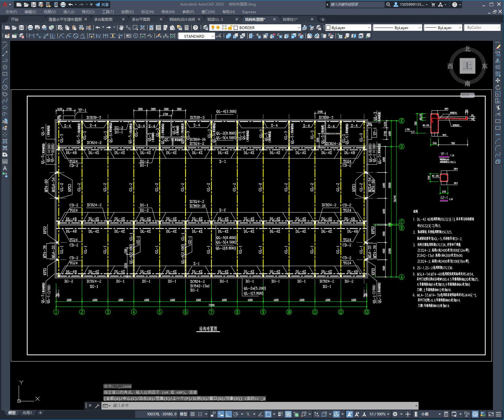Toggle snap mode in status bar

tap(200, 414)
